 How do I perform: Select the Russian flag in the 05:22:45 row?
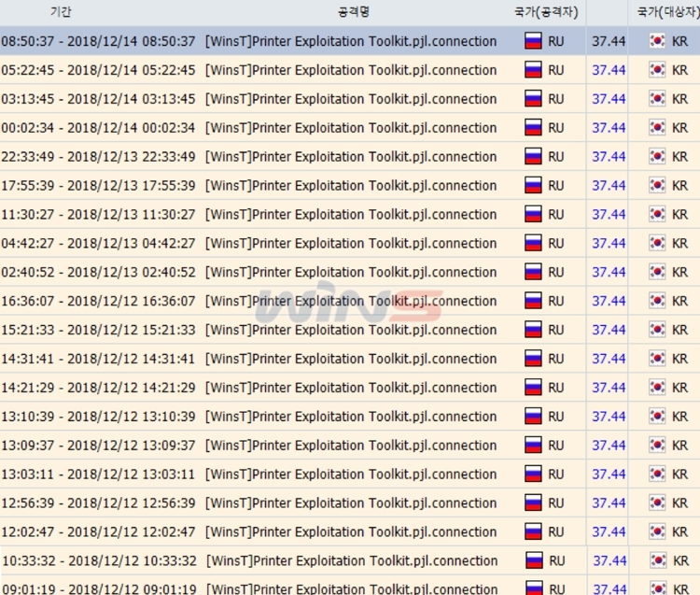coord(533,70)
